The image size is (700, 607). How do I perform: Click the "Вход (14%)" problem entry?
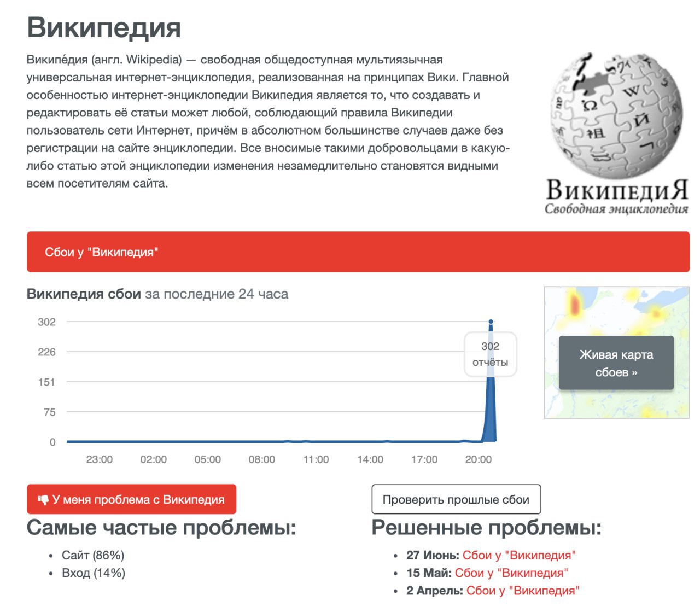click(x=94, y=573)
